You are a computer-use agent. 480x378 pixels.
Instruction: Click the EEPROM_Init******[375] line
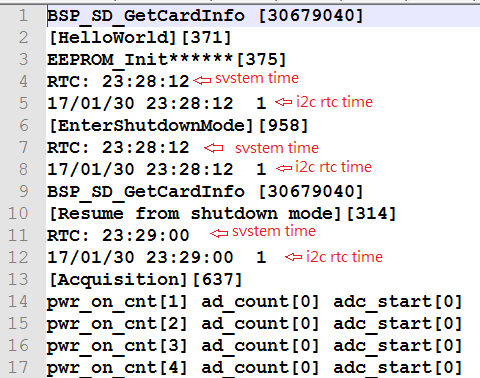(167, 60)
